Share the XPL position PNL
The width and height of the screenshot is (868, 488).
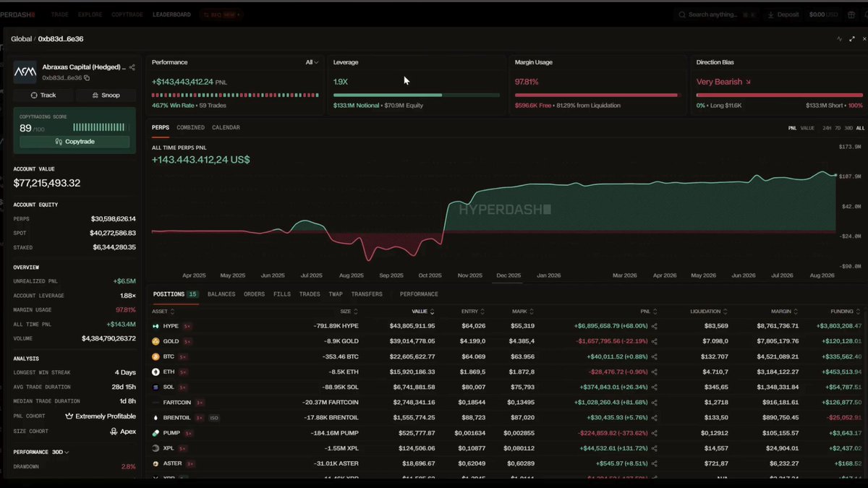[655, 448]
